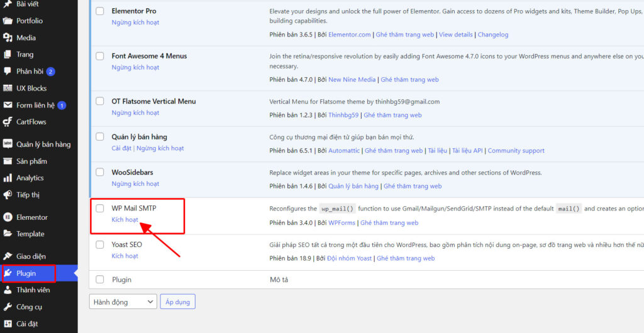Activate WP Mail SMTP via Kích hoạt link

[125, 220]
